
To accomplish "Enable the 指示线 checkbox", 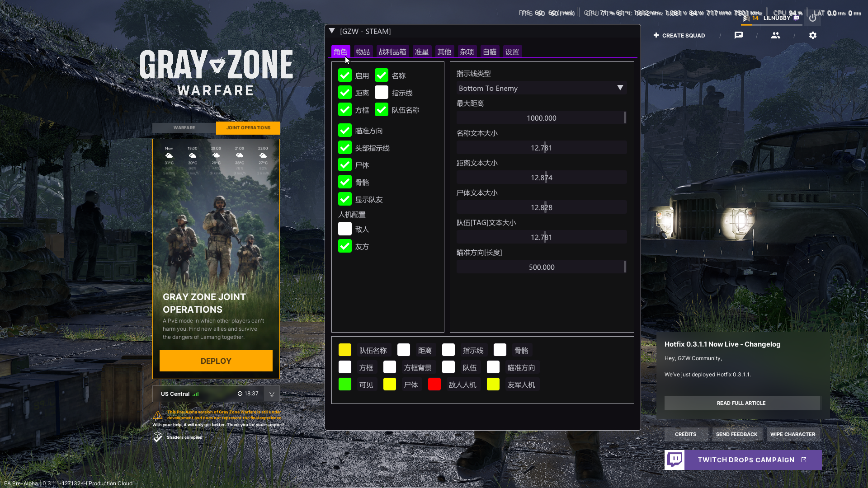I will pyautogui.click(x=382, y=93).
